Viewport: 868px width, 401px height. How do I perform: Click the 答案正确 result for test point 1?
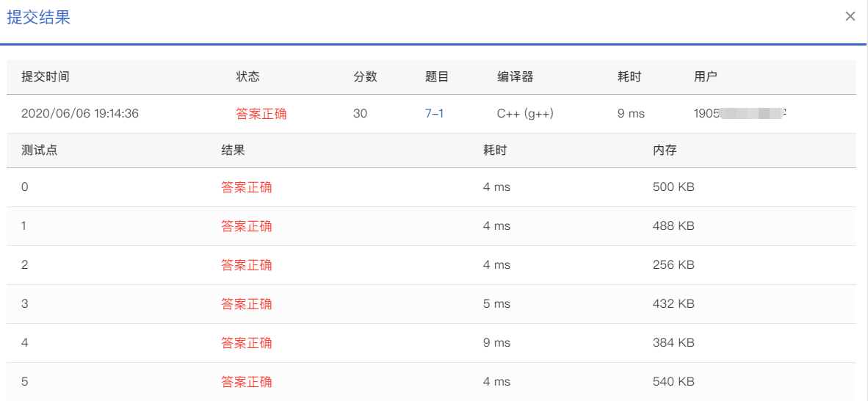tap(246, 226)
